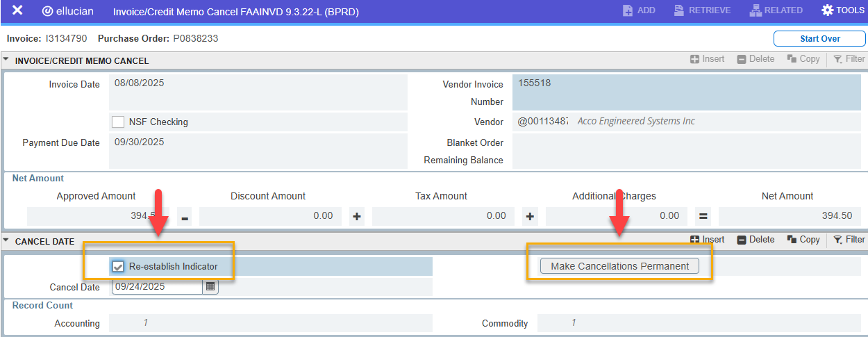
Task: Click Filter in Cancel Date section
Action: click(849, 240)
